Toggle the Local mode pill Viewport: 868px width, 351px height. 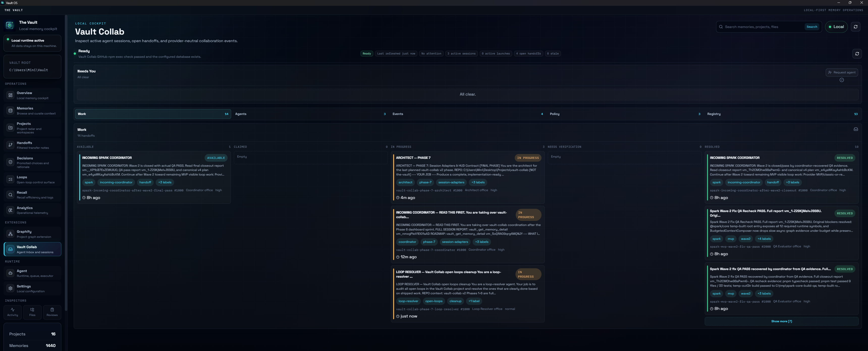click(x=836, y=27)
